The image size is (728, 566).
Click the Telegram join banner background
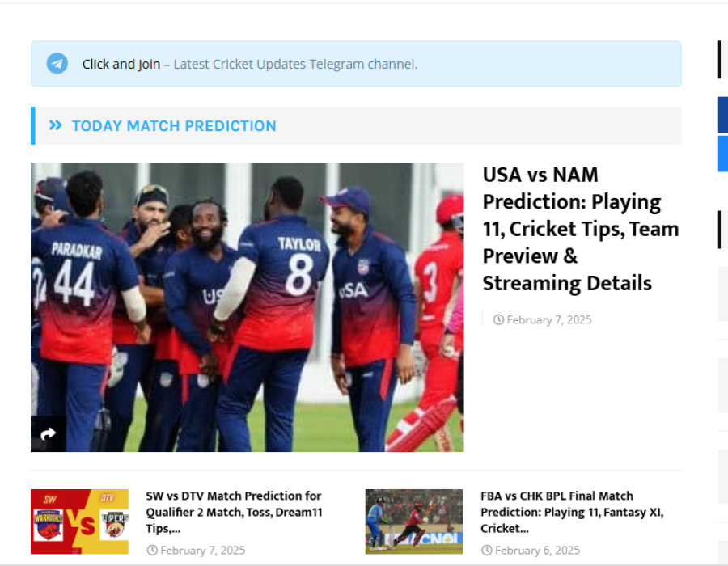356,64
